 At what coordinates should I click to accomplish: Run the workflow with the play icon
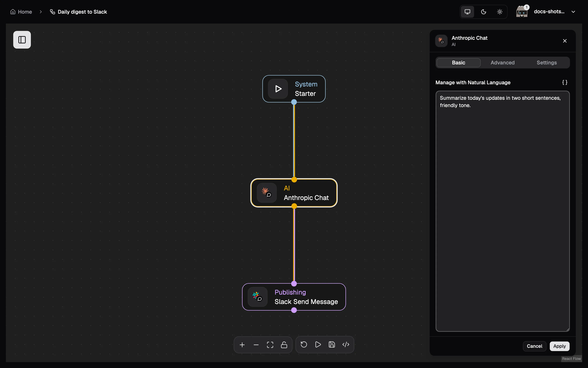click(x=318, y=344)
